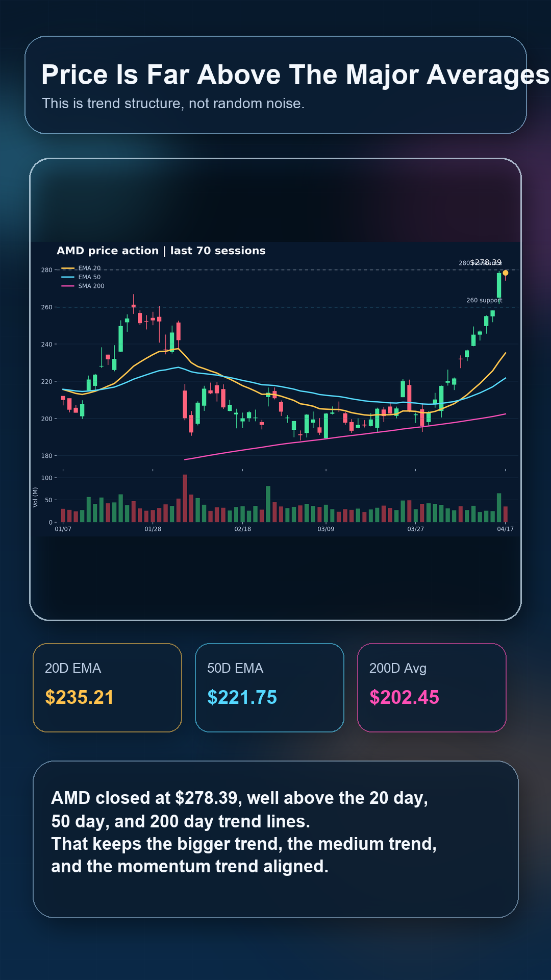The image size is (551, 980).
Task: Click the 01/07 date label
Action: [63, 529]
